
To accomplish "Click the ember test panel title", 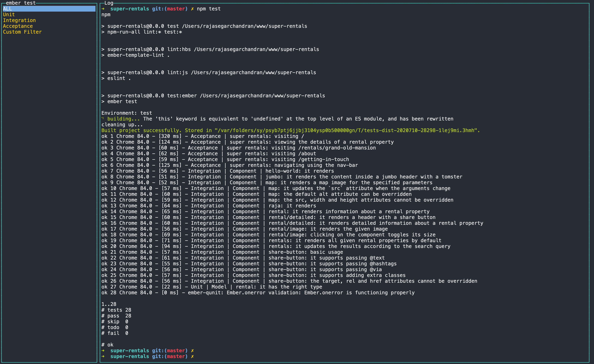I will coord(21,3).
